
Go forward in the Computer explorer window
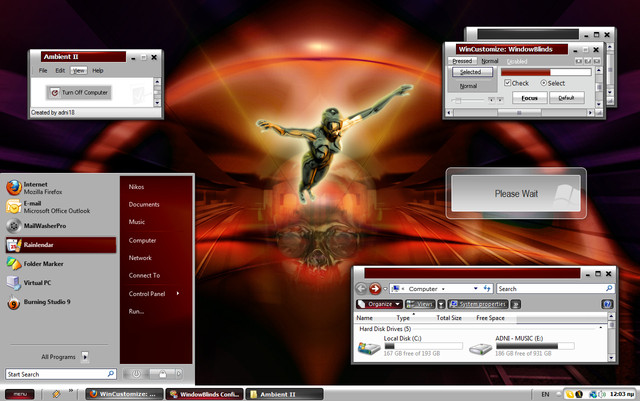[375, 289]
